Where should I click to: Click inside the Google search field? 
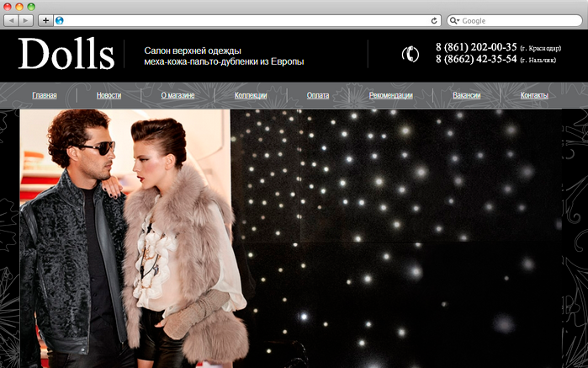pos(517,20)
